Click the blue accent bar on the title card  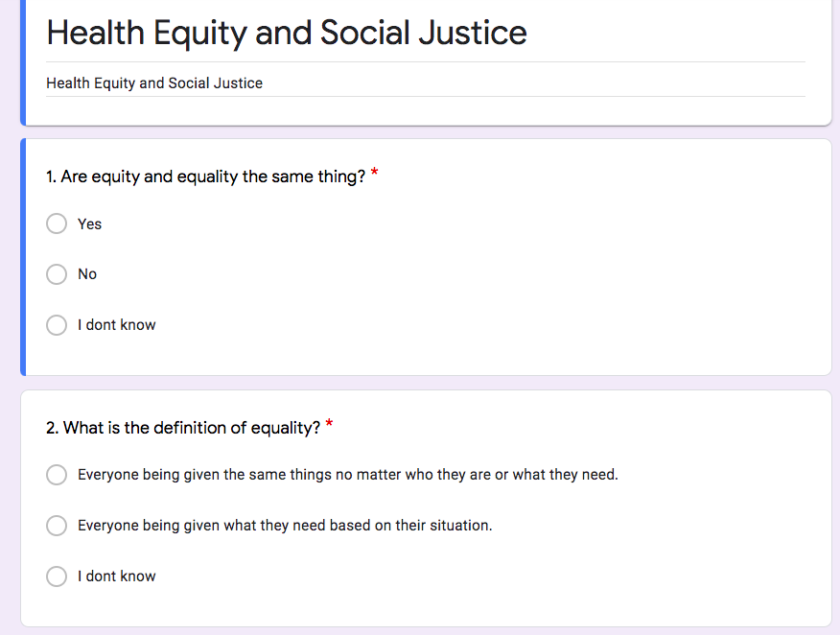(x=23, y=62)
